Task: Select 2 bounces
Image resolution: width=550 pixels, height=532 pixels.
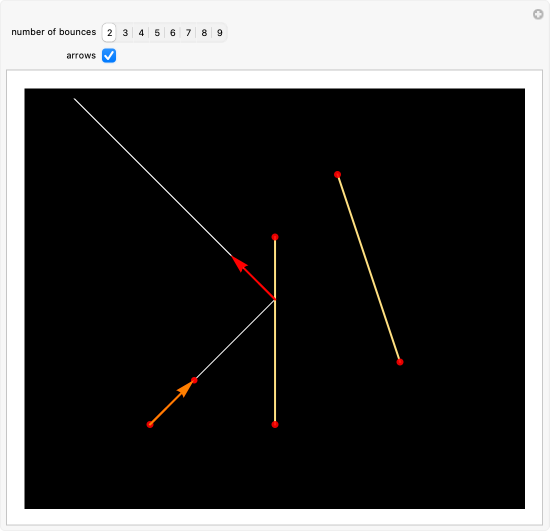Action: click(109, 33)
